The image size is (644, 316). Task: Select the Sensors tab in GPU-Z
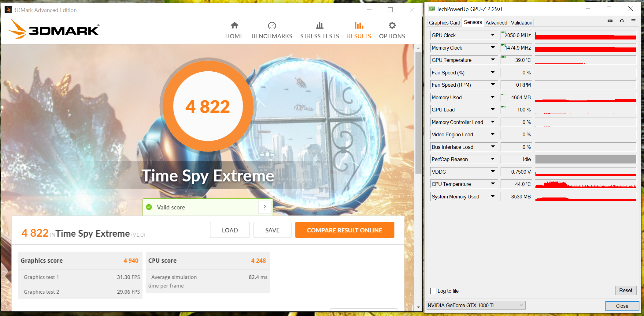(473, 22)
